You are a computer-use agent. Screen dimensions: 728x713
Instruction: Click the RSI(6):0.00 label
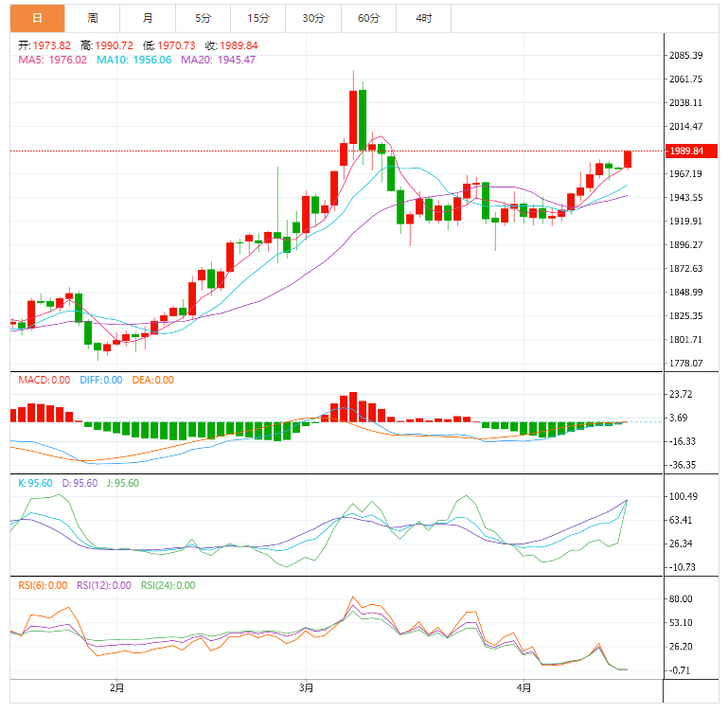[x=43, y=585]
